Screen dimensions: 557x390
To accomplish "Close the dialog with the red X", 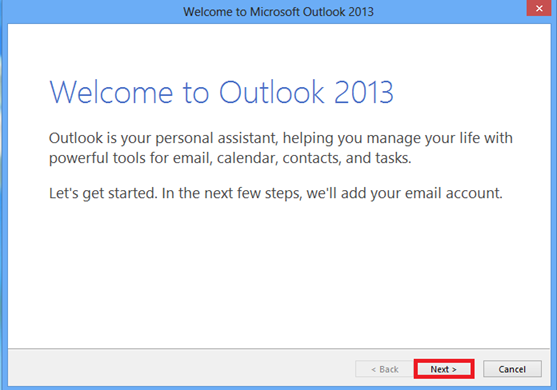I will tap(539, 8).
